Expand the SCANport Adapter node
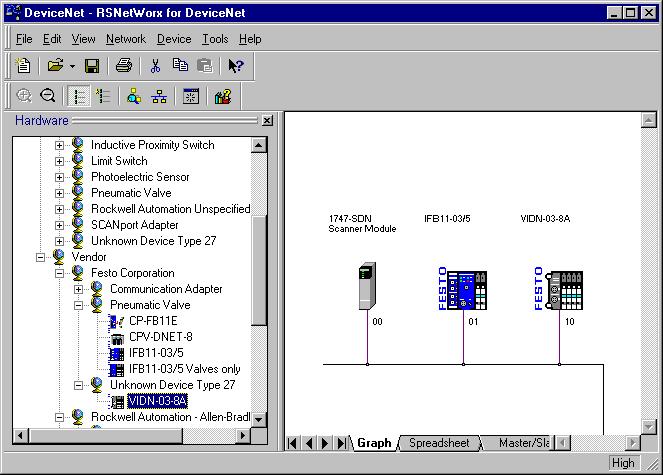 [59, 225]
